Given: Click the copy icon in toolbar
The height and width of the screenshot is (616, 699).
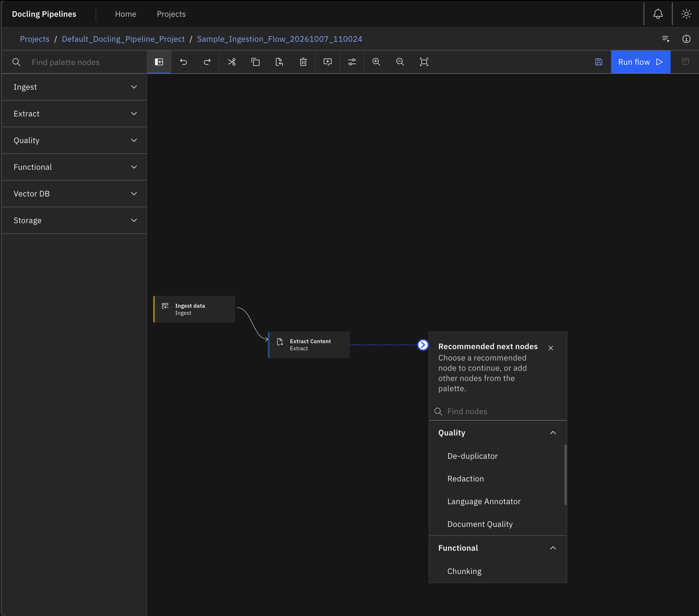Looking at the screenshot, I should [256, 62].
